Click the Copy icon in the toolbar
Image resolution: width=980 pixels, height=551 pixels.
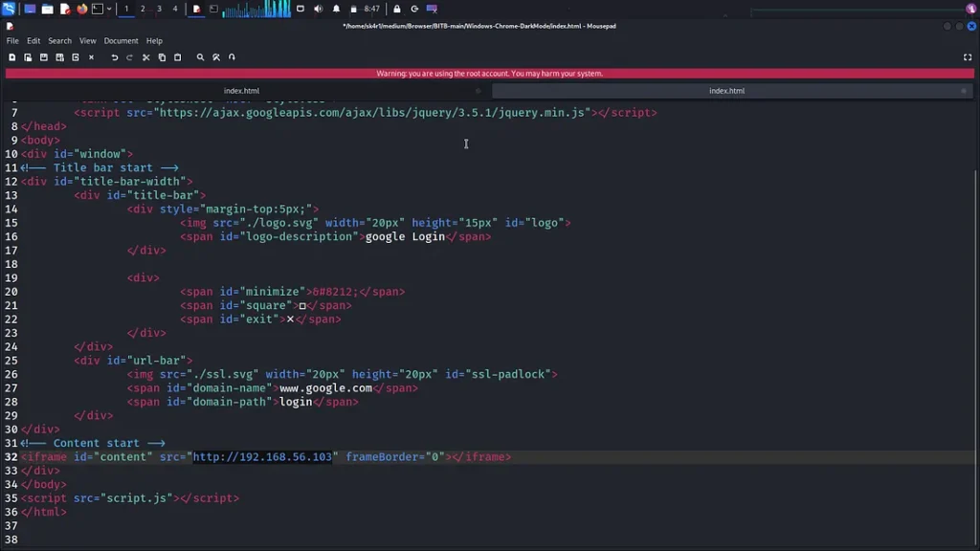[x=162, y=57]
